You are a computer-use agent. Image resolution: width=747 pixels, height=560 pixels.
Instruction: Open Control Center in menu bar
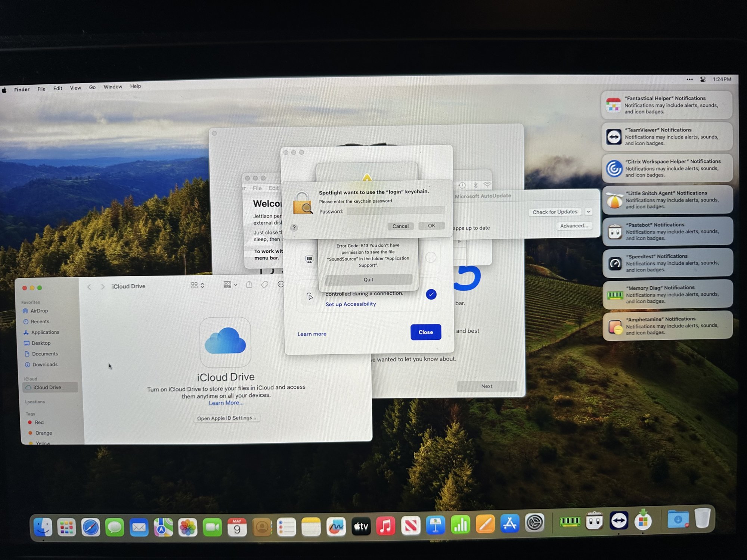coord(703,79)
